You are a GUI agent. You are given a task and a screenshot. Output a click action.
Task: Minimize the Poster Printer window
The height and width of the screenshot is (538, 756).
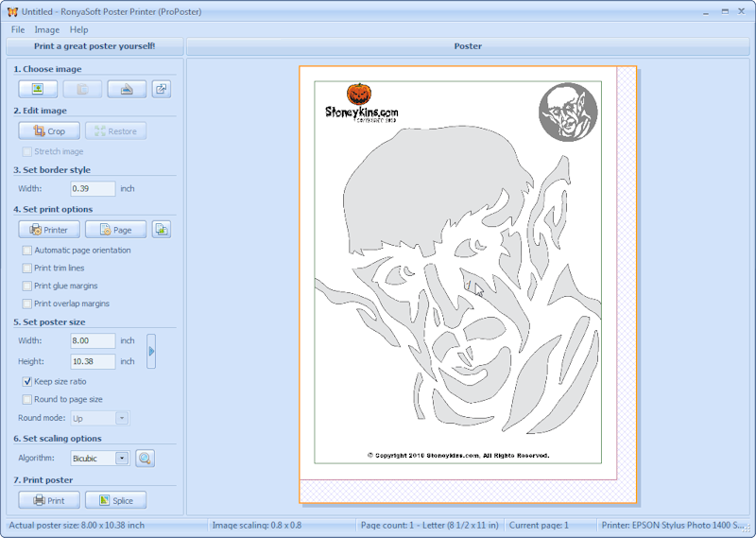pos(706,12)
